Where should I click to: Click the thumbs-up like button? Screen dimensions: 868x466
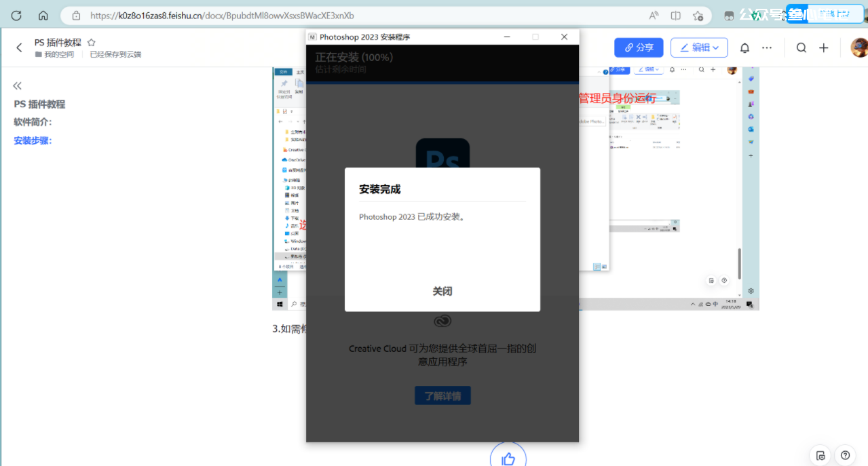[508, 459]
